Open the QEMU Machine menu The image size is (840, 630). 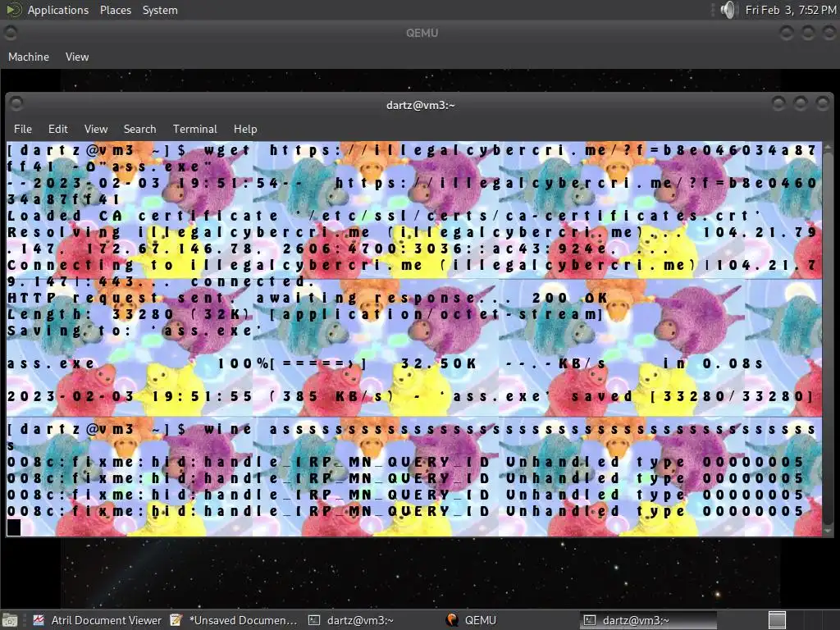click(x=29, y=57)
